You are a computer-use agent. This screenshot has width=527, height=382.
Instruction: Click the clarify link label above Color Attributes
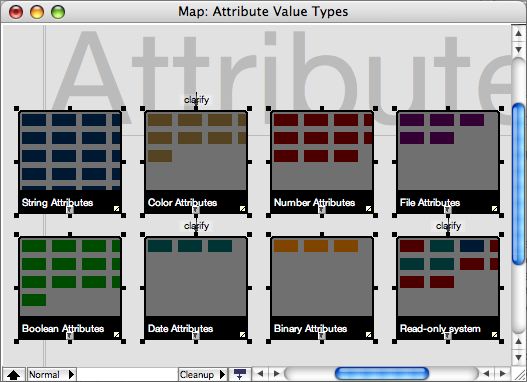(x=197, y=100)
